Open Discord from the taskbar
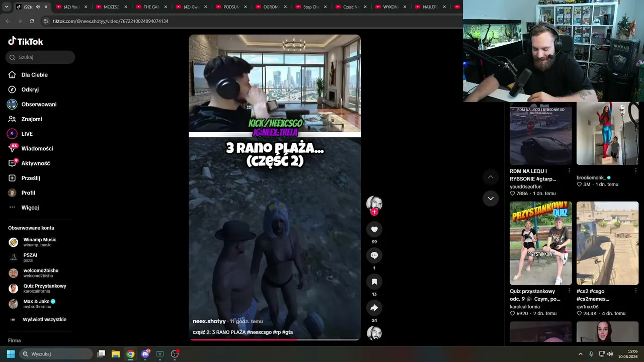Screen dimensions: 644x362 [145, 354]
